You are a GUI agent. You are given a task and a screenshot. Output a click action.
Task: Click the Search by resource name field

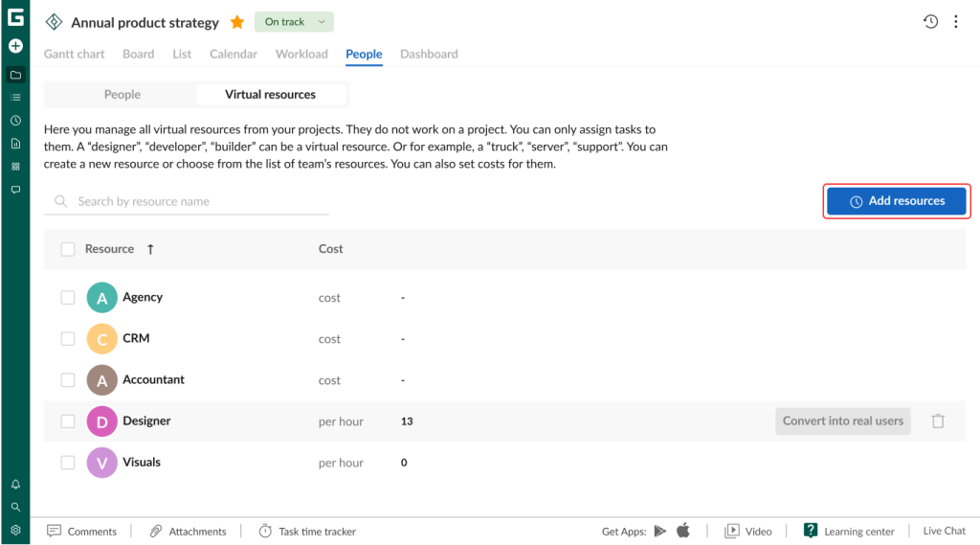coord(187,201)
